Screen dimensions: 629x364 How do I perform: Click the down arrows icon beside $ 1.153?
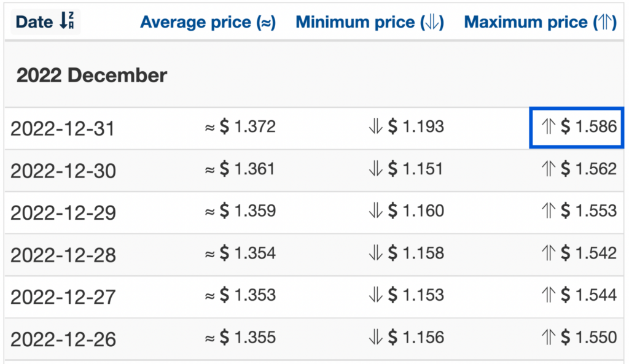(375, 295)
